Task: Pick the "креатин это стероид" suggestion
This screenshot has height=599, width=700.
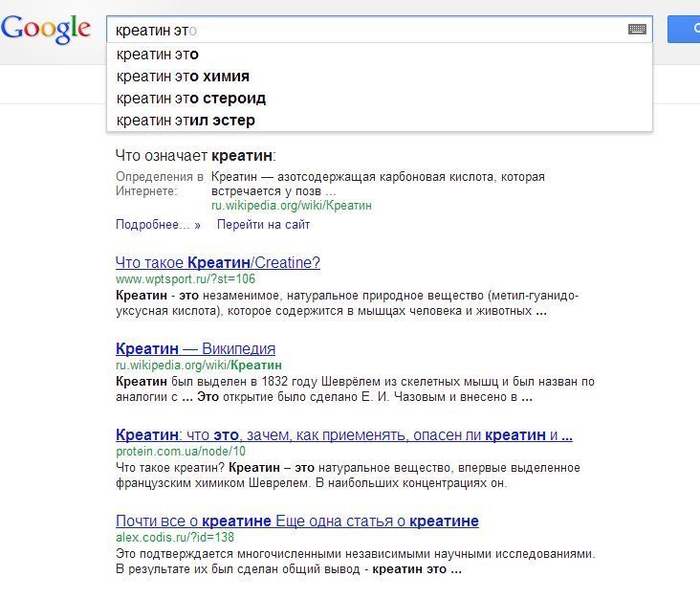Action: point(191,99)
